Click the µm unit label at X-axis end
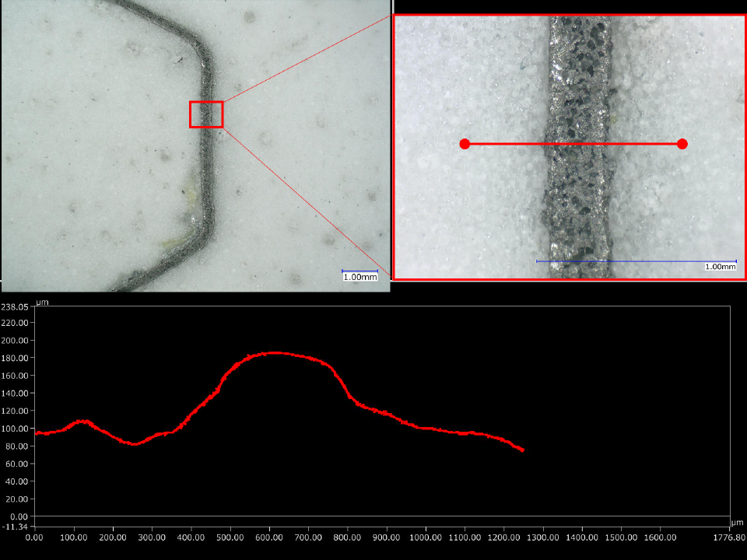The image size is (747, 560). [737, 522]
